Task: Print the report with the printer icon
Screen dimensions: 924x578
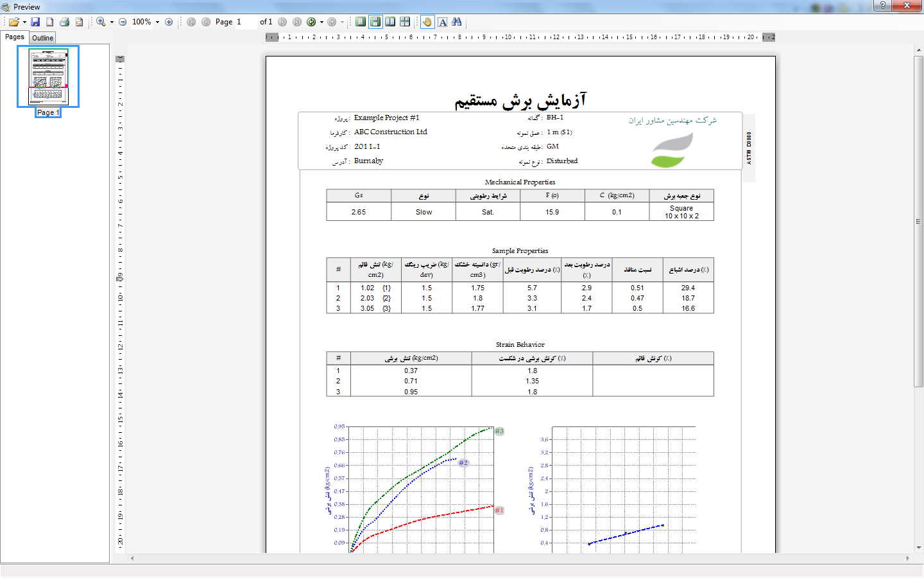Action: pos(64,22)
